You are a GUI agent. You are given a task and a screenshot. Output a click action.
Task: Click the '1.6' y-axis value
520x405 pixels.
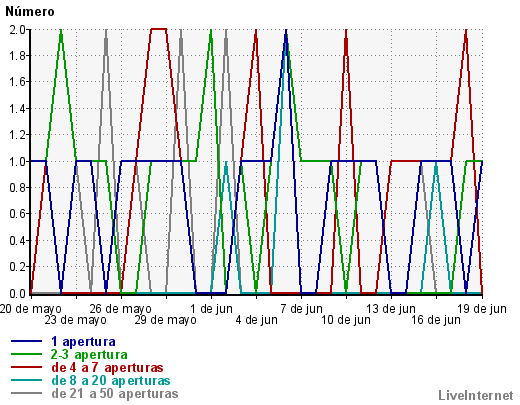pyautogui.click(x=17, y=82)
